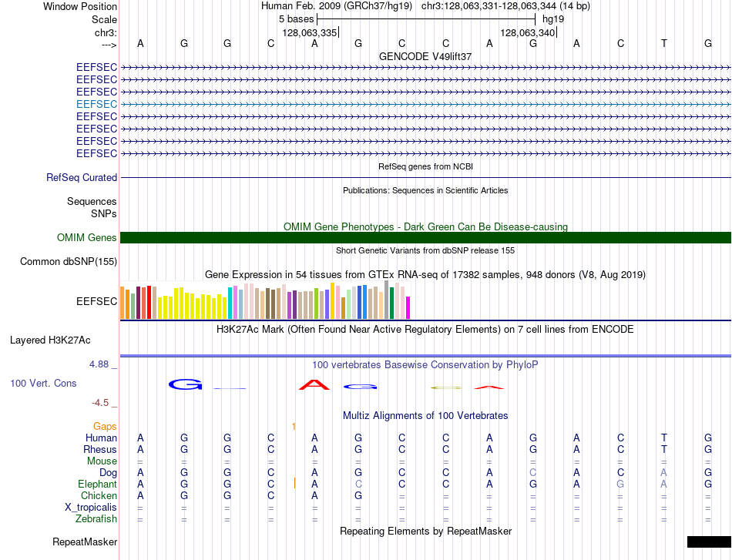Click the GENCODE V49lift37 track title

coord(425,56)
